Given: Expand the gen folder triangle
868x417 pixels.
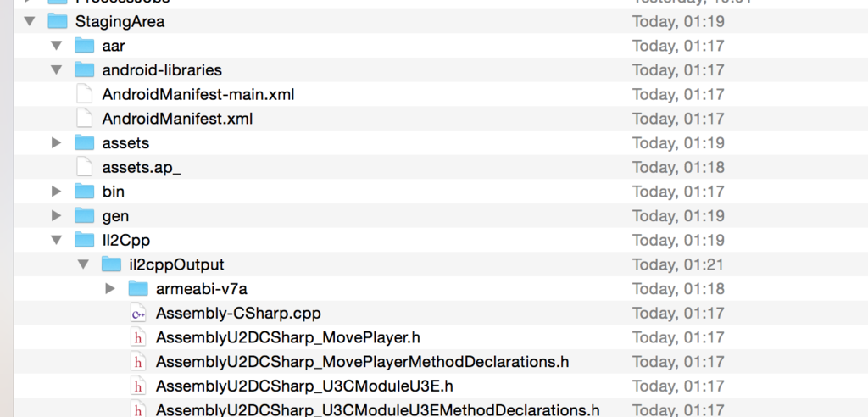Looking at the screenshot, I should (57, 216).
